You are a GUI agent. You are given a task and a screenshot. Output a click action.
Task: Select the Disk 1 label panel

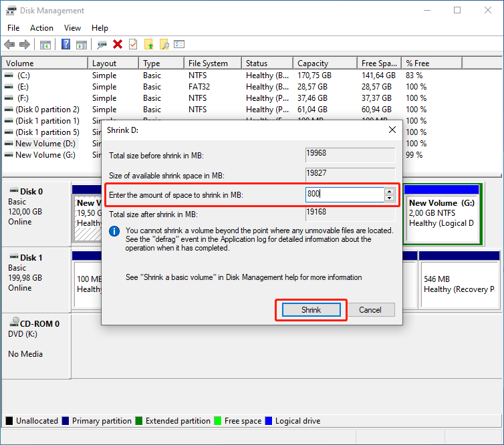tap(36, 279)
